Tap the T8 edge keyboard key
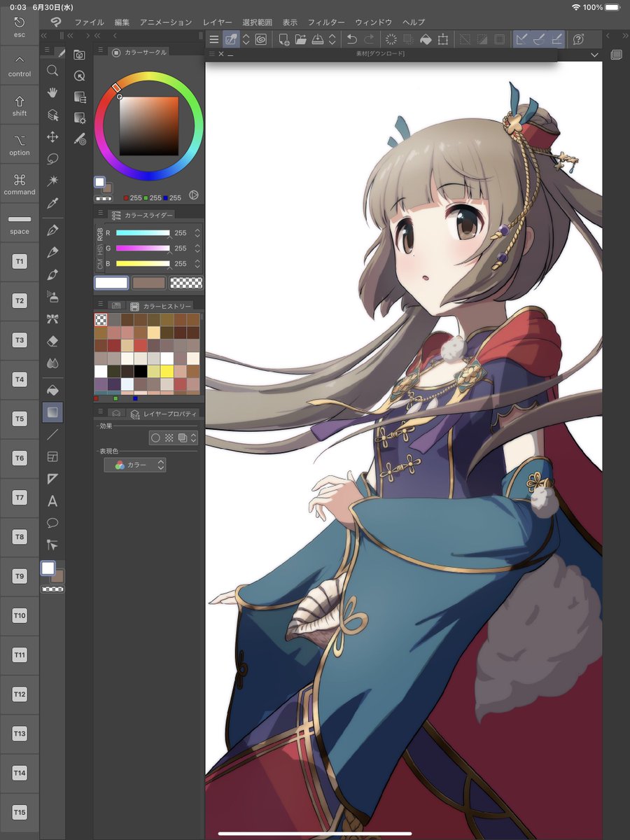 coord(20,537)
